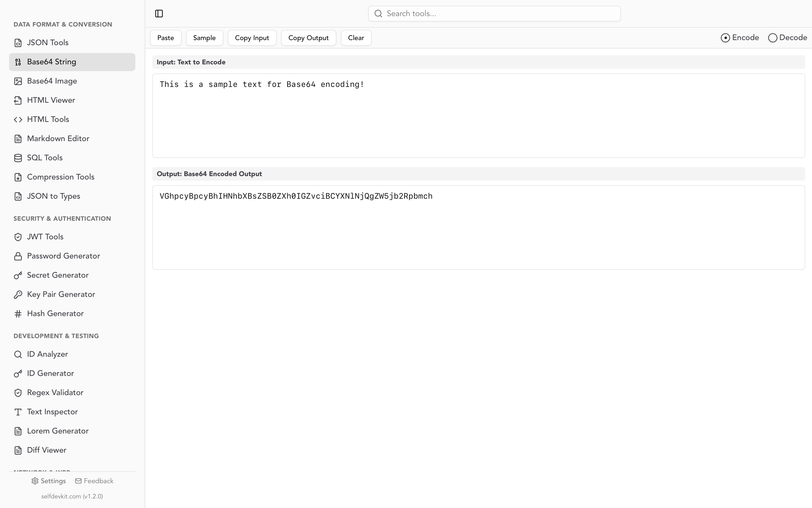
Task: Click the JSON Tools file icon
Action: tap(18, 43)
